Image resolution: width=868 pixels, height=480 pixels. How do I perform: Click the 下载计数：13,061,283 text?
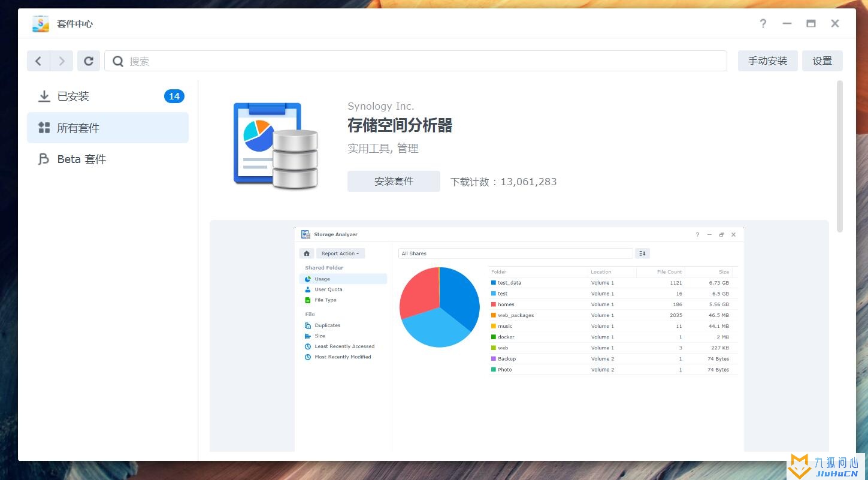click(503, 182)
